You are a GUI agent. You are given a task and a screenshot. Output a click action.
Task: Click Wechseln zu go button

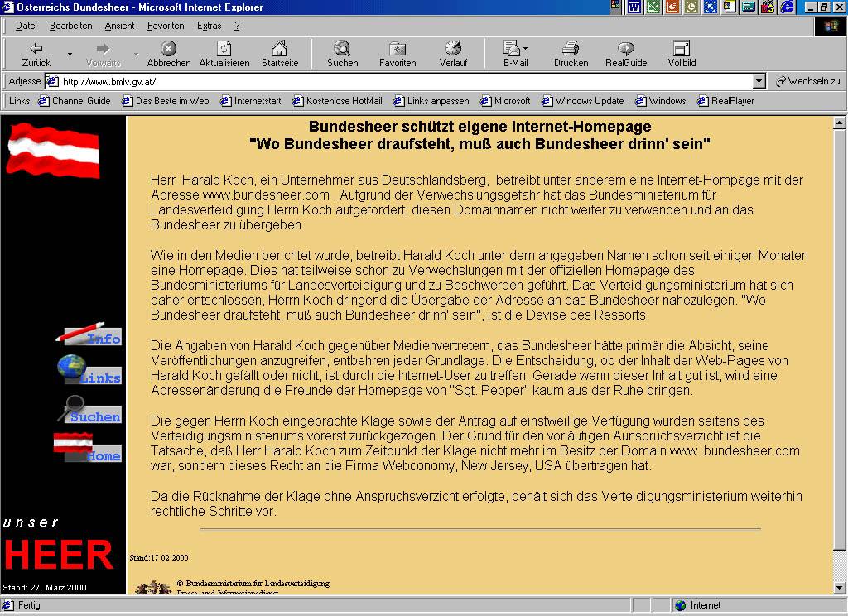point(807,81)
